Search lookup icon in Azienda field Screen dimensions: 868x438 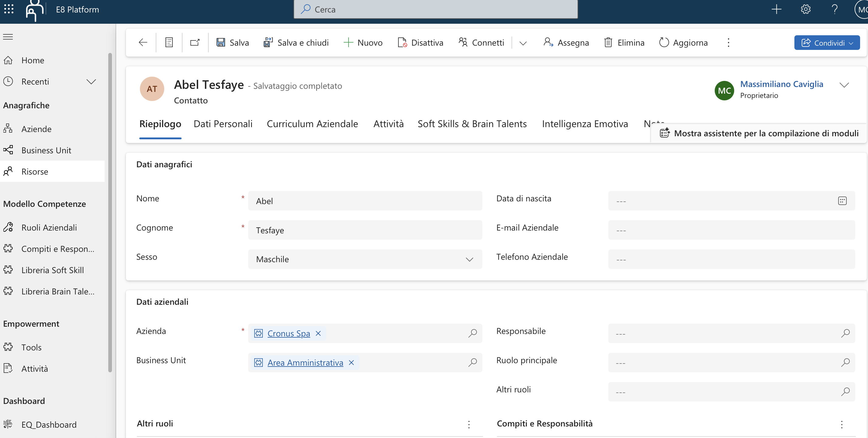(472, 333)
